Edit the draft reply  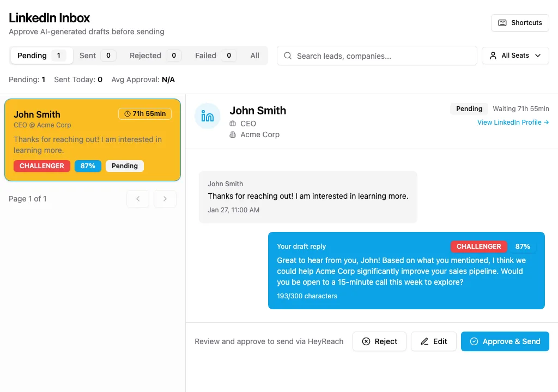point(433,341)
